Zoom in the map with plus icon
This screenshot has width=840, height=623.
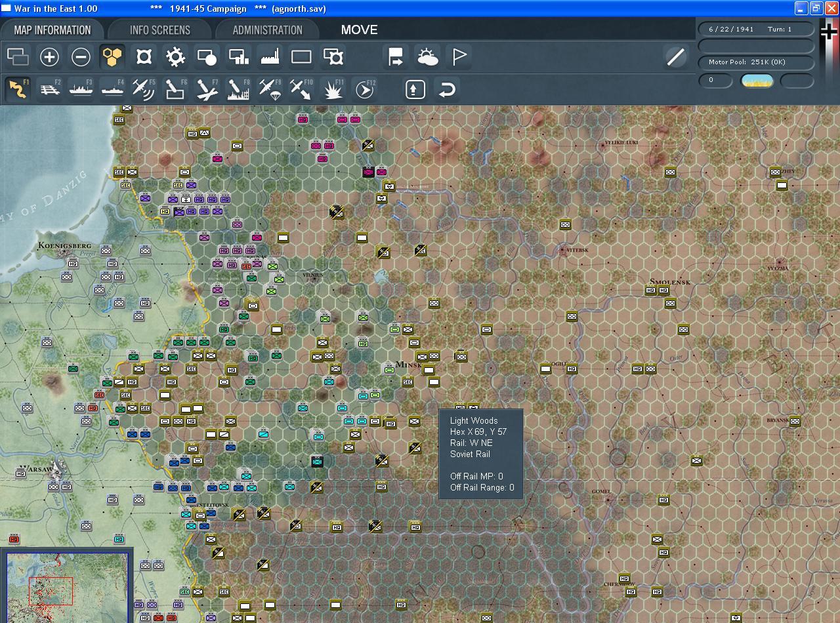(x=49, y=57)
